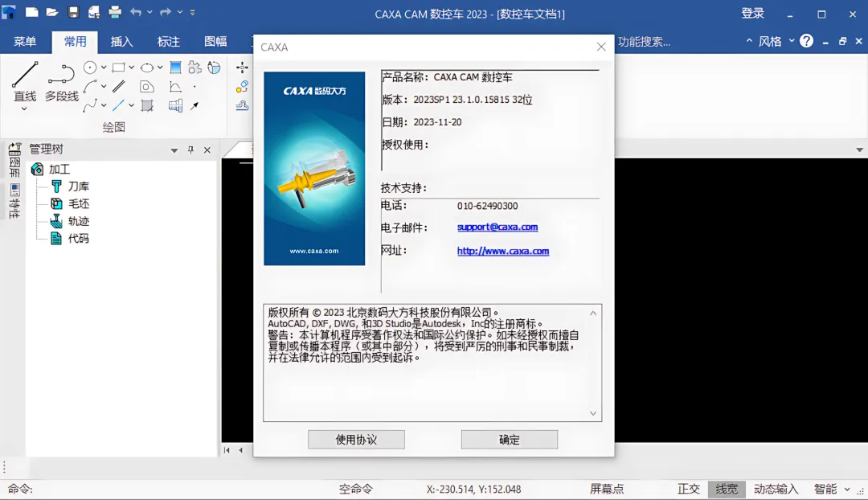
Task: Select the rectangle drawing tool
Action: [118, 68]
